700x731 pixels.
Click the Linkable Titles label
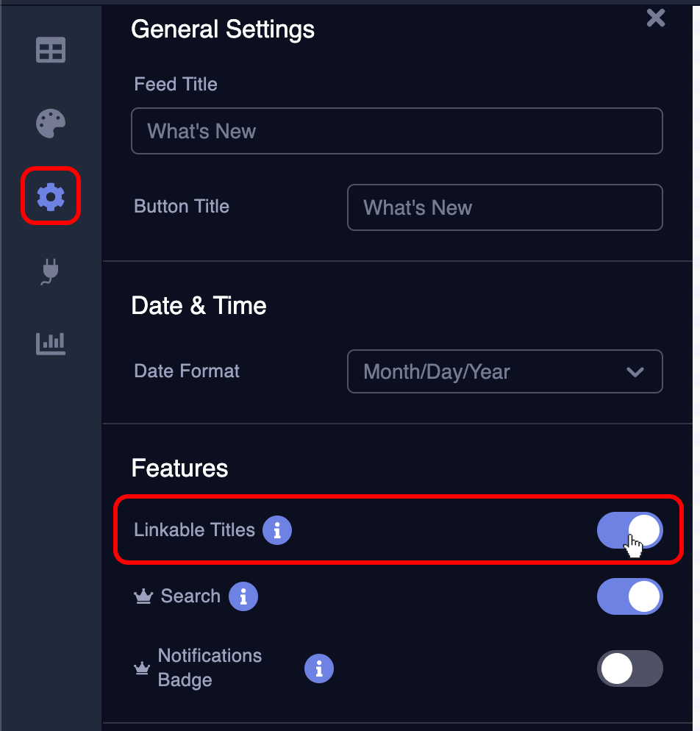[x=194, y=530]
